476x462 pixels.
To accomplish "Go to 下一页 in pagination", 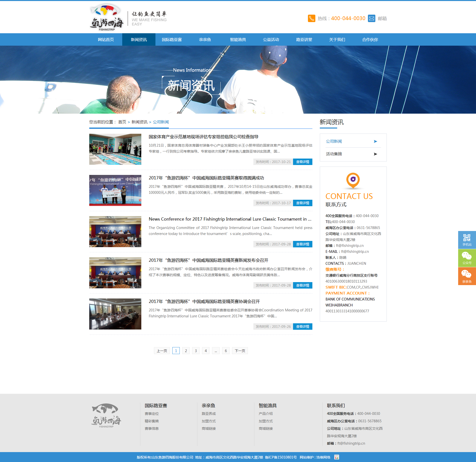I will click(x=240, y=351).
